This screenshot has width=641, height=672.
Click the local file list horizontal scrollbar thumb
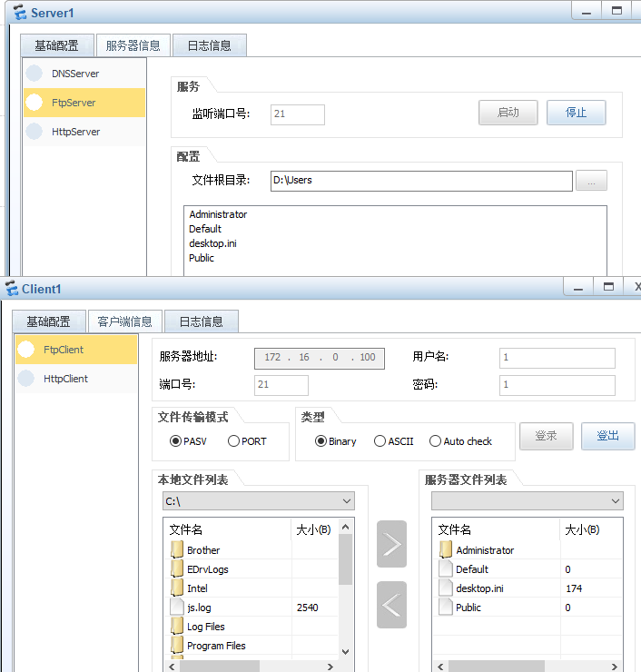click(220, 667)
